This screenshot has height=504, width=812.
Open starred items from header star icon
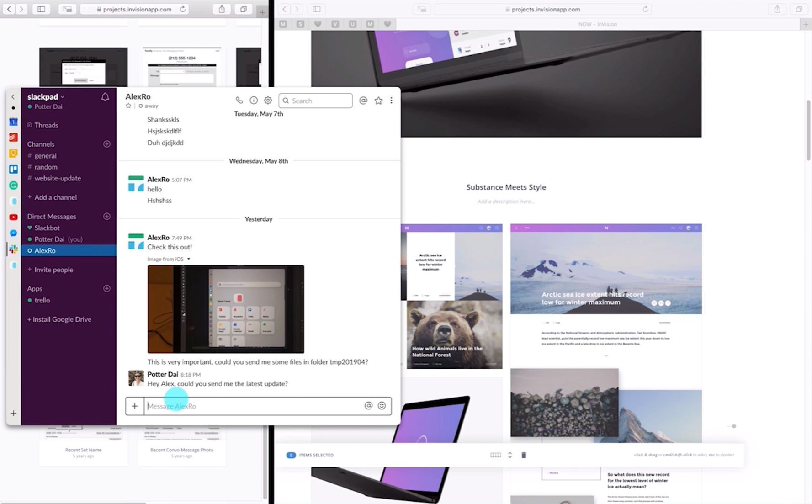tap(378, 101)
